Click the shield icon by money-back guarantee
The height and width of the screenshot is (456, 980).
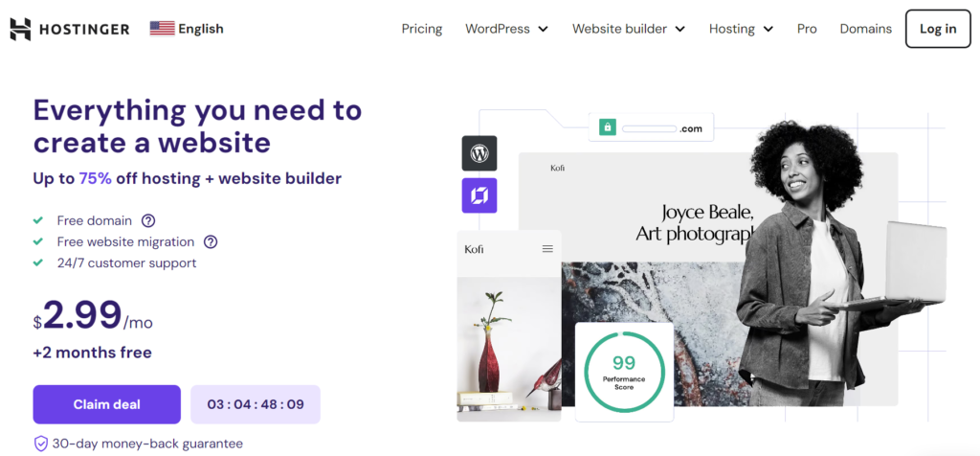click(40, 445)
